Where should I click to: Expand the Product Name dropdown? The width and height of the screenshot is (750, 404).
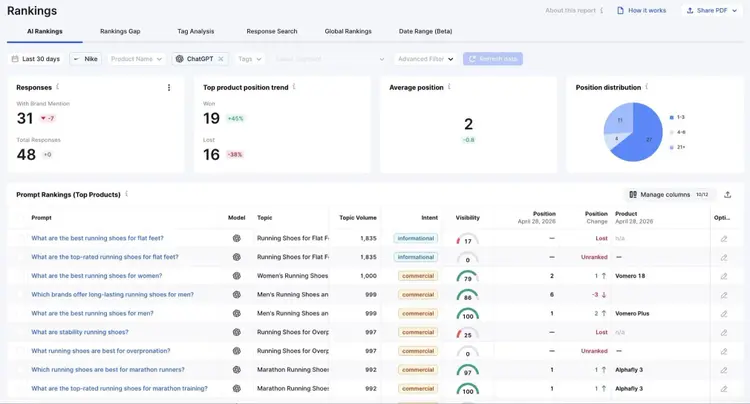coord(136,59)
